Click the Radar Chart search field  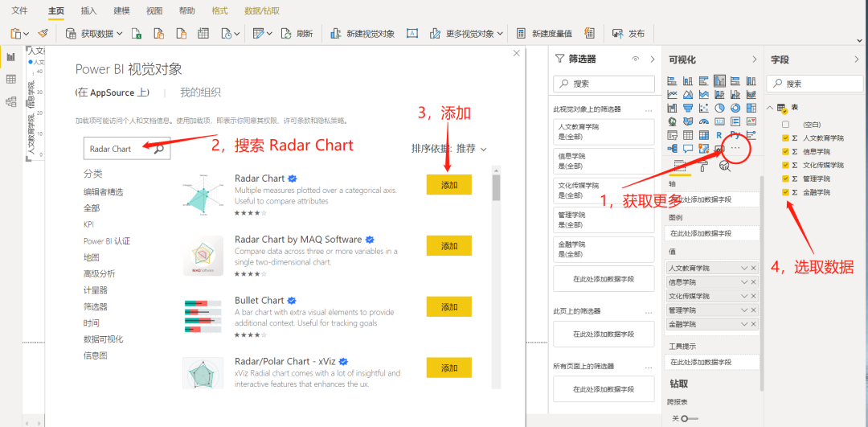tap(127, 149)
